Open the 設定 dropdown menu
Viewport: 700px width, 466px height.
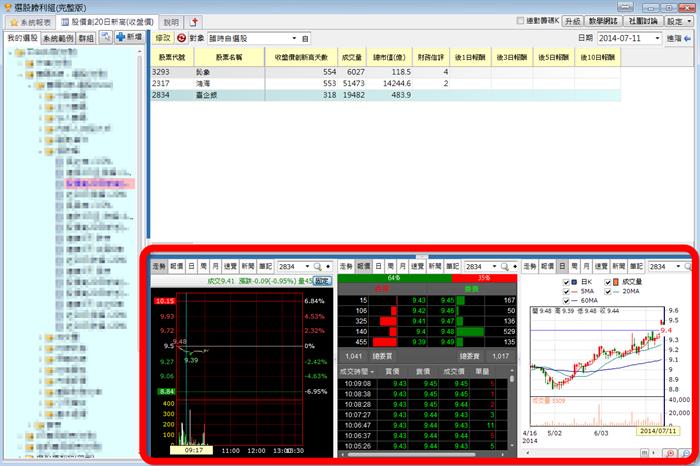679,21
